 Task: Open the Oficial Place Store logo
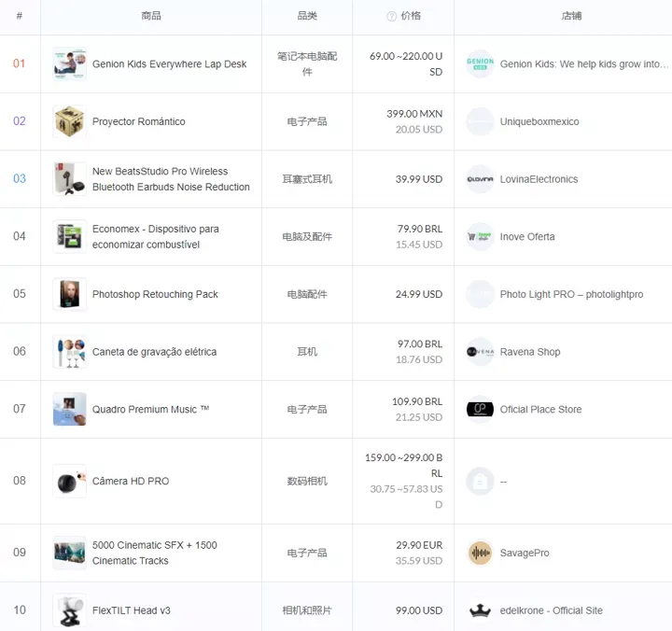480,410
